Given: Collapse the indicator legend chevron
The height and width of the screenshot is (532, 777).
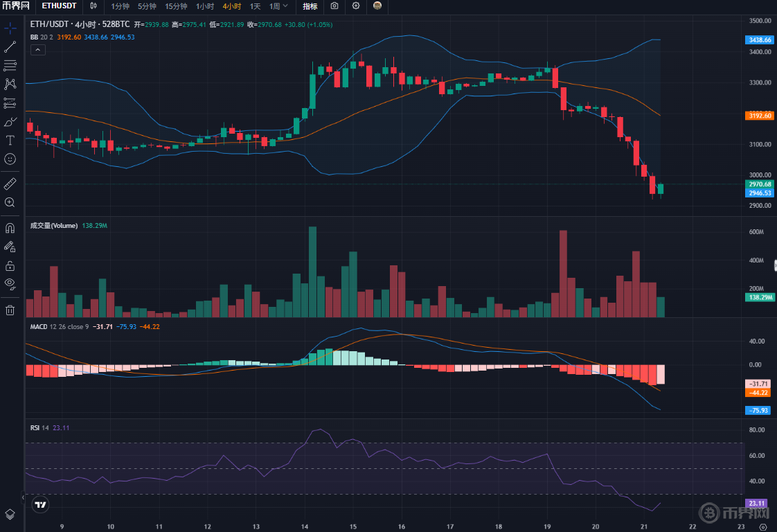Looking at the screenshot, I should click(x=38, y=50).
